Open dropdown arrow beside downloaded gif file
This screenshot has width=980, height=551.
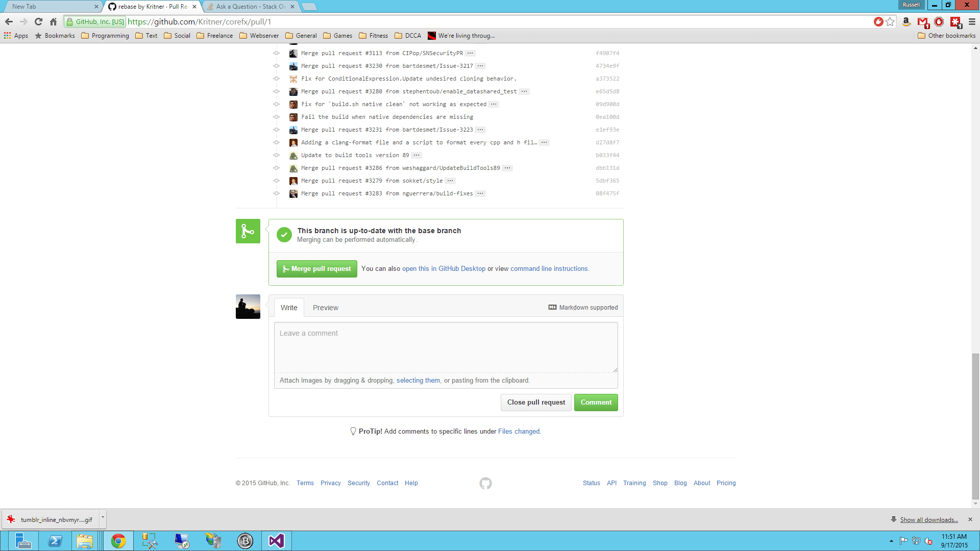(103, 518)
